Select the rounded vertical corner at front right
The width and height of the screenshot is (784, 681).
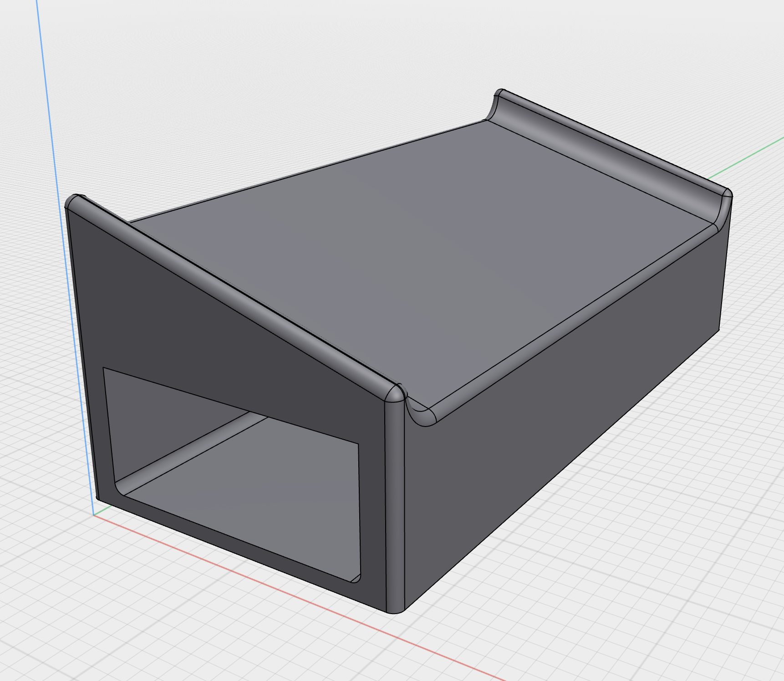[395, 505]
